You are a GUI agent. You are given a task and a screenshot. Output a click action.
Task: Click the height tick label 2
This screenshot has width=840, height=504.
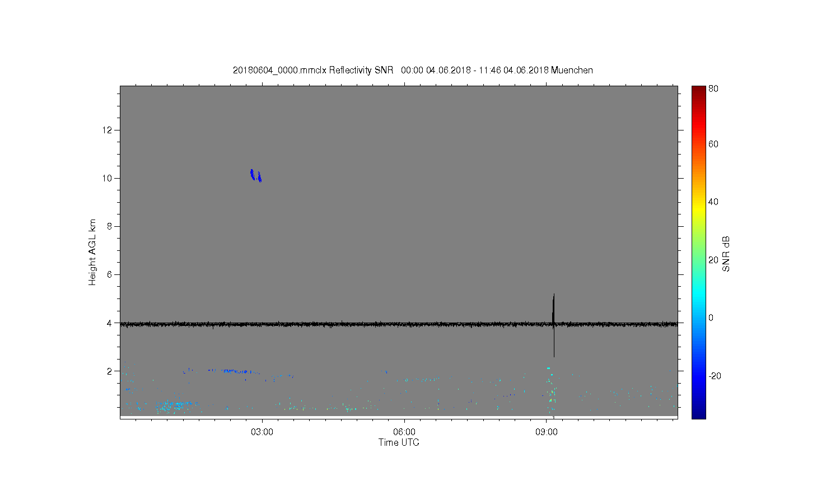110,371
